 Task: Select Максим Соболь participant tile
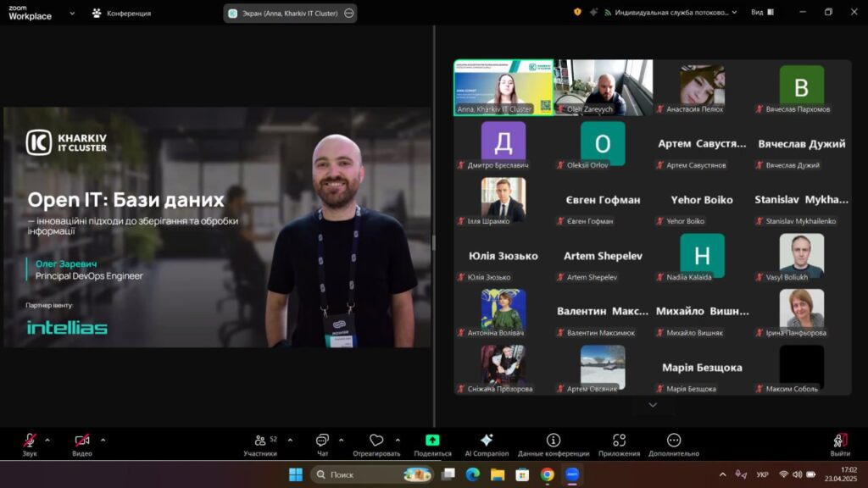[802, 368]
